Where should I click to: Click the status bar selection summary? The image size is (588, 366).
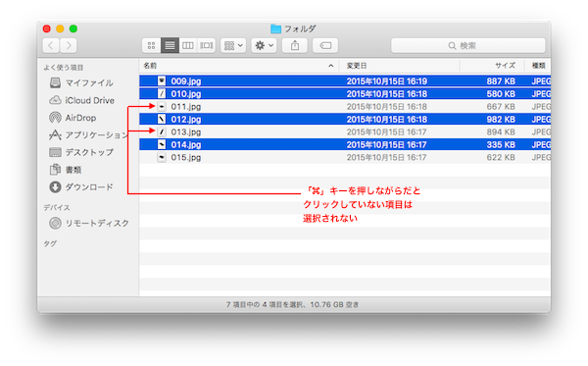click(292, 304)
